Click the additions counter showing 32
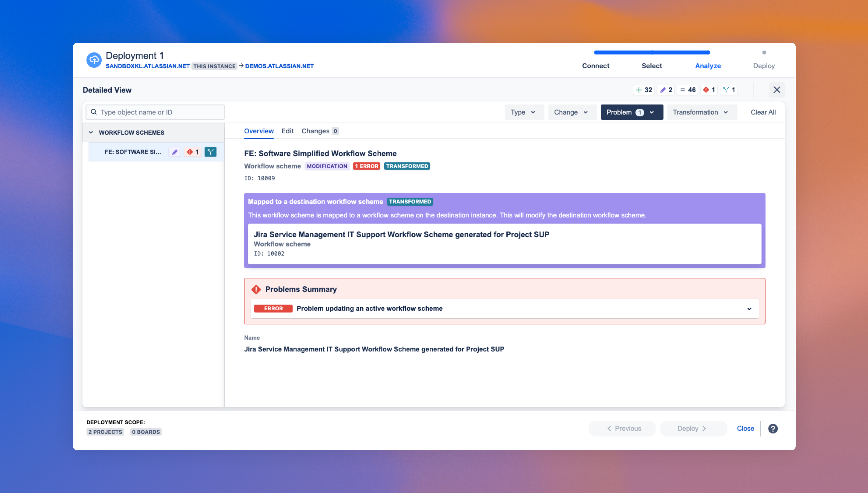 click(644, 90)
